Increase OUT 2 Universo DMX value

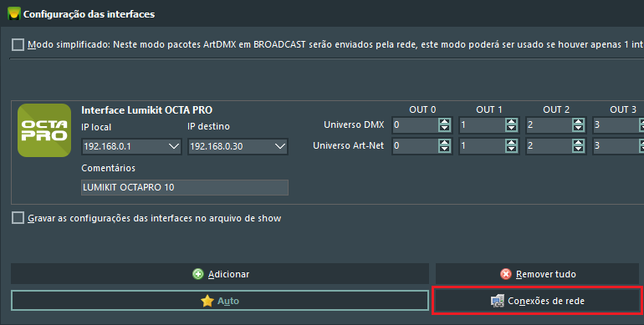[578, 121]
